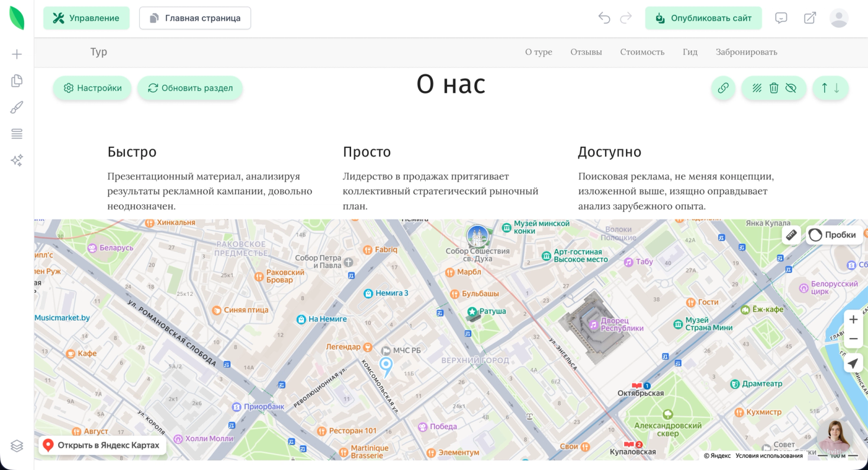The height and width of the screenshot is (470, 868).
Task: Click the Быстро column heading
Action: tap(132, 152)
